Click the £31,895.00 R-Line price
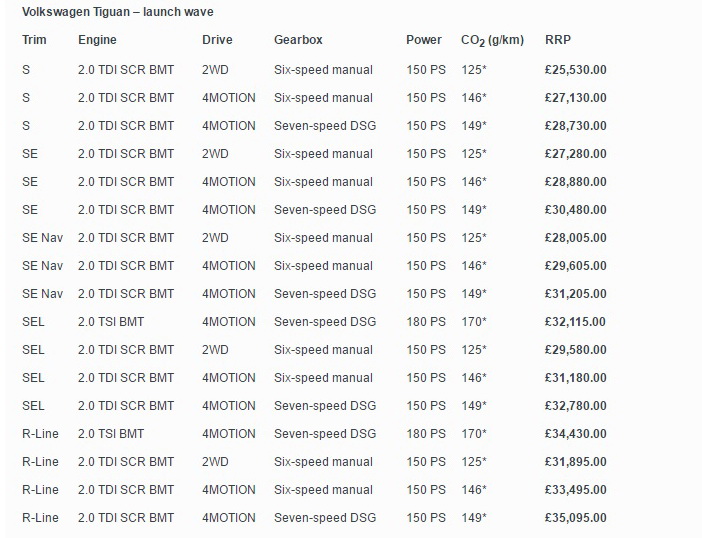Screen dimensions: 702x538 (576, 462)
